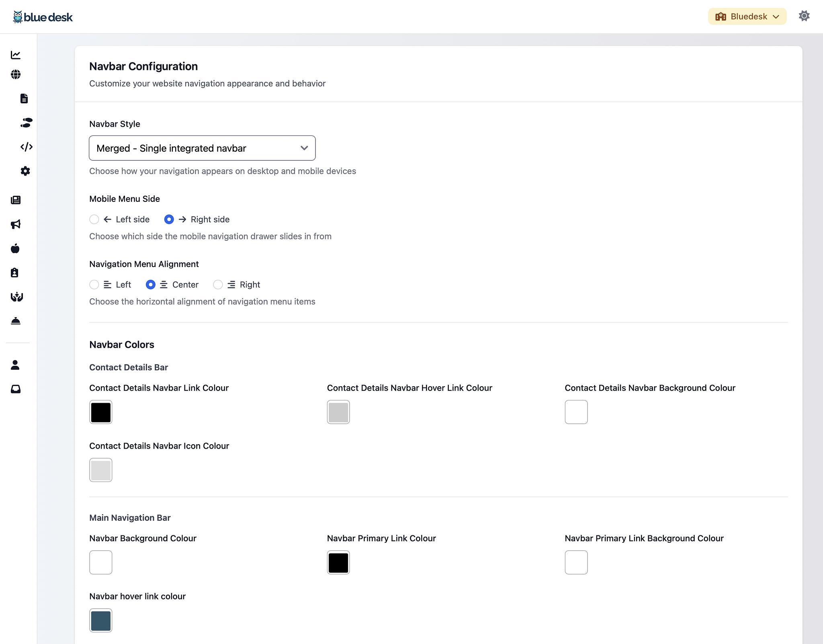This screenshot has height=644, width=823.
Task: Open the analytics chart icon in sidebar
Action: pos(16,55)
